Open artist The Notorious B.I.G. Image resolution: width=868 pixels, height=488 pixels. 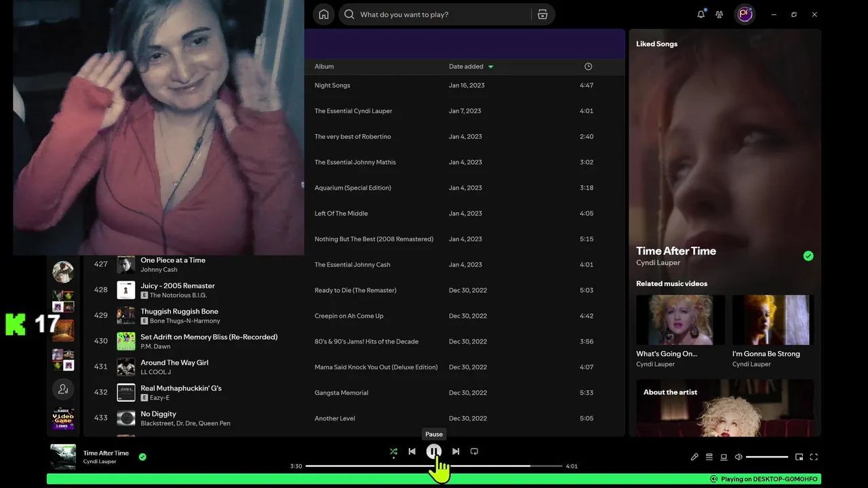pyautogui.click(x=178, y=296)
